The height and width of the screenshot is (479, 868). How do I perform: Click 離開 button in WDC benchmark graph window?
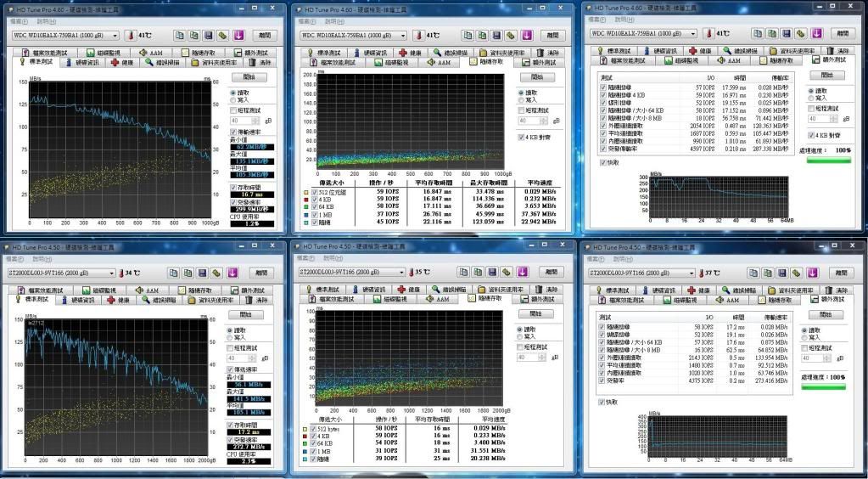[x=265, y=36]
